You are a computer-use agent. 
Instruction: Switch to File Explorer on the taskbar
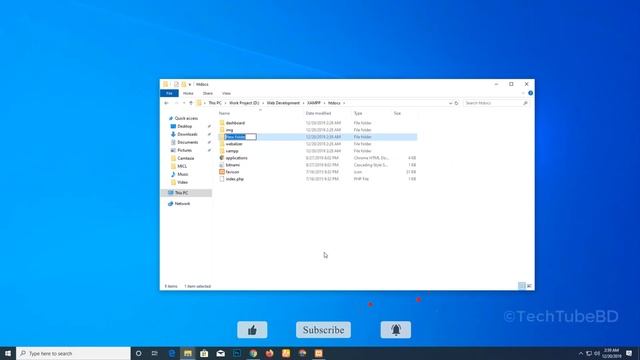188,353
